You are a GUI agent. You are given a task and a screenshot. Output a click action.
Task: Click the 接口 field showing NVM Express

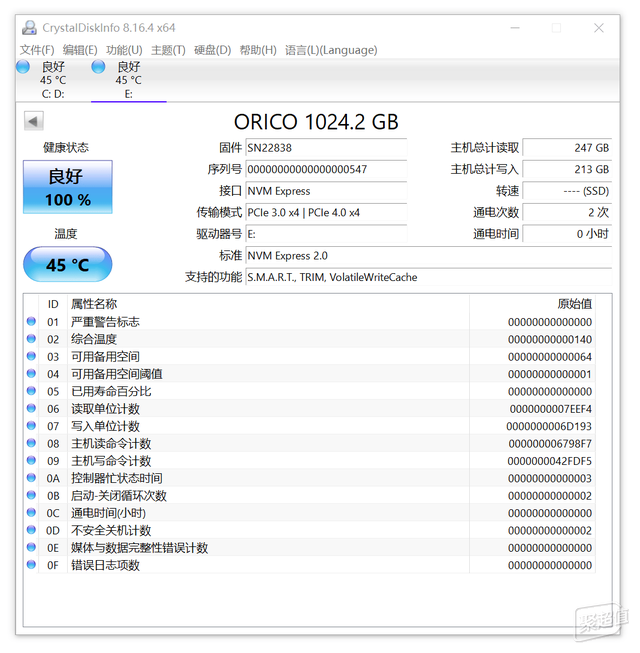(326, 191)
